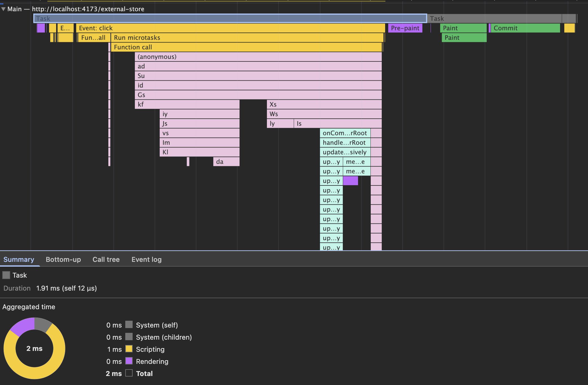The image size is (588, 385).
Task: Collapse the Main thread track disclosure triangle
Action: (4, 9)
